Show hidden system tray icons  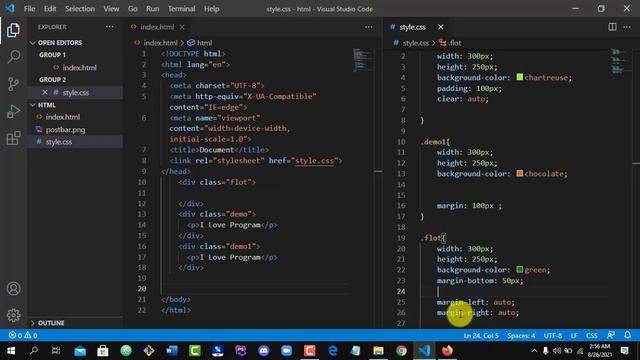coord(534,351)
